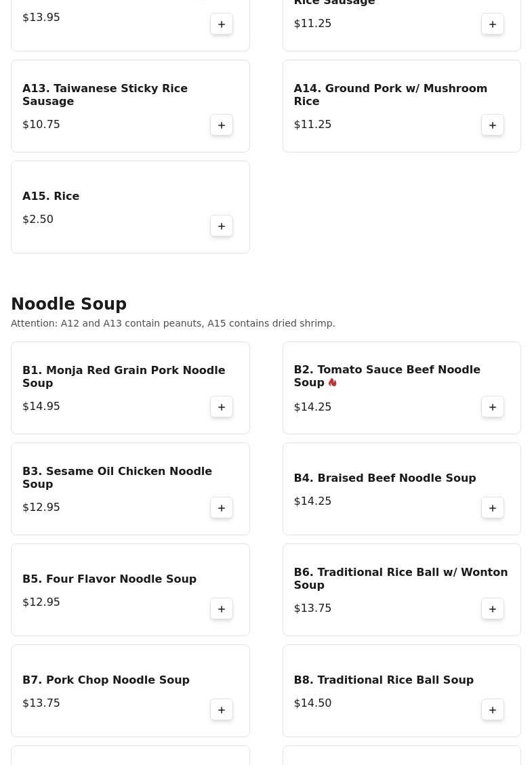The height and width of the screenshot is (765, 532).
Task: Click plus button on Rice Sausage $11.25 item
Action: [493, 24]
